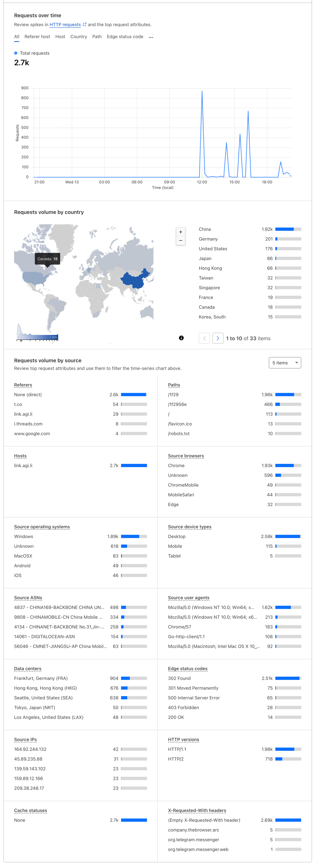Filter by 403 Forbidden status code
Image resolution: width=316 pixels, height=868 pixels.
click(234, 708)
